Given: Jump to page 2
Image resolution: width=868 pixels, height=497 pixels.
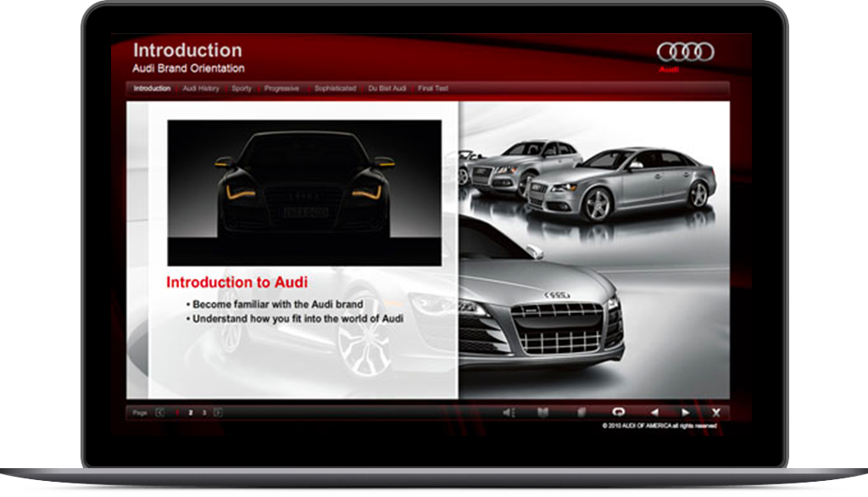Looking at the screenshot, I should (191, 413).
